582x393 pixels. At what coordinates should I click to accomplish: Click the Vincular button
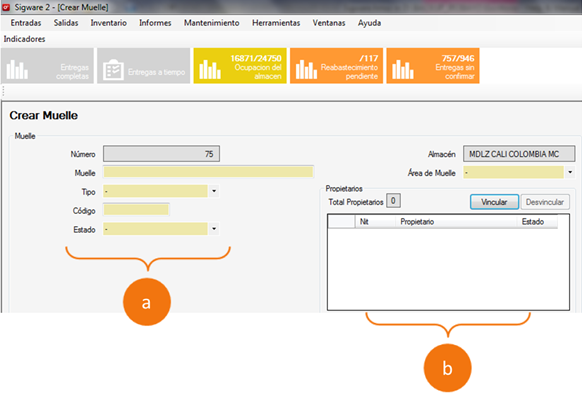494,202
